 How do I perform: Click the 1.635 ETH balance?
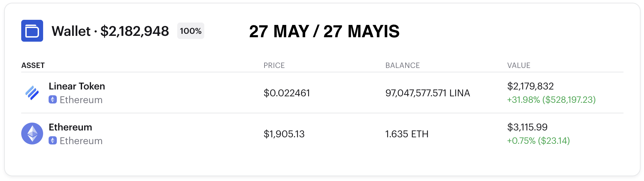pyautogui.click(x=407, y=134)
